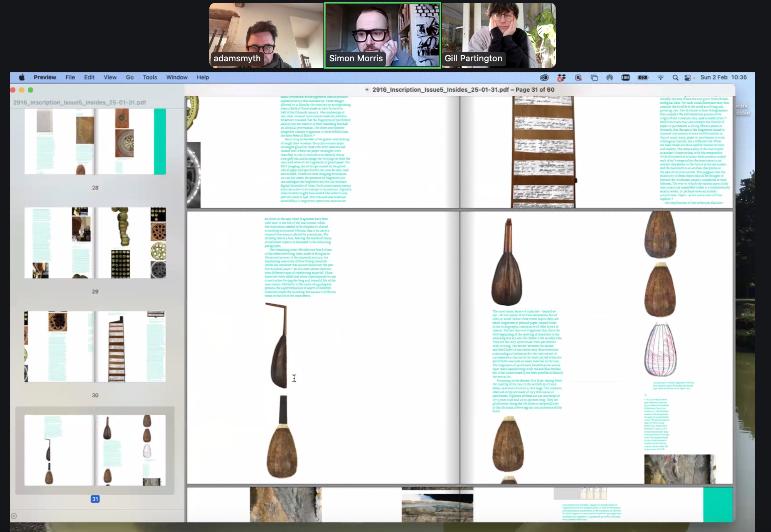The height and width of the screenshot is (532, 771).
Task: Open the Spotlight search icon
Action: click(x=675, y=77)
